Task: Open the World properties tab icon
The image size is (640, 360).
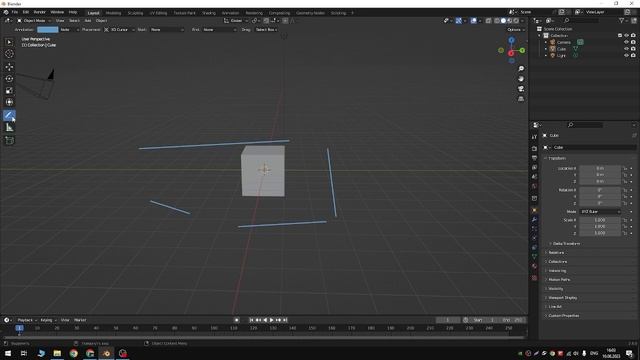Action: [534, 186]
